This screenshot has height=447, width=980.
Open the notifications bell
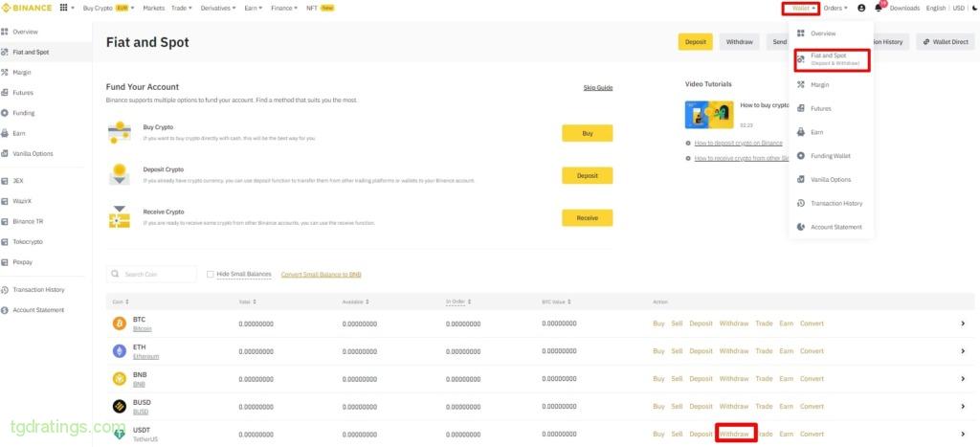click(x=879, y=8)
